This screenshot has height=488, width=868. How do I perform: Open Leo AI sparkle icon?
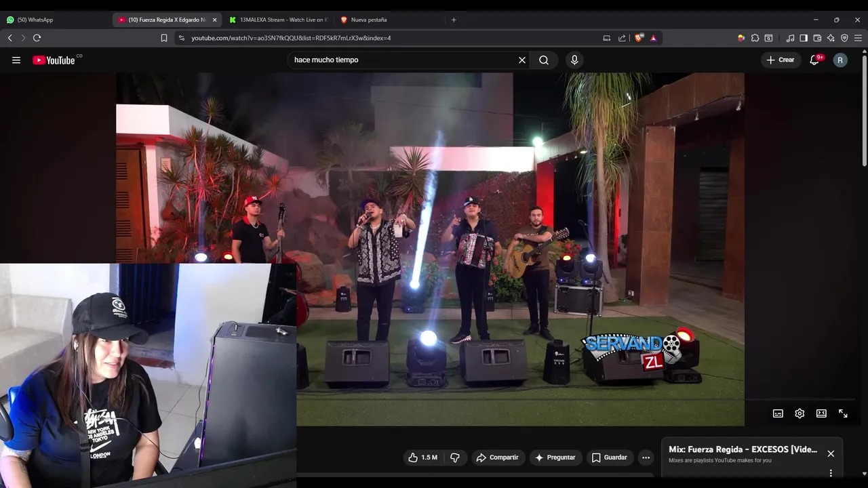(x=831, y=38)
